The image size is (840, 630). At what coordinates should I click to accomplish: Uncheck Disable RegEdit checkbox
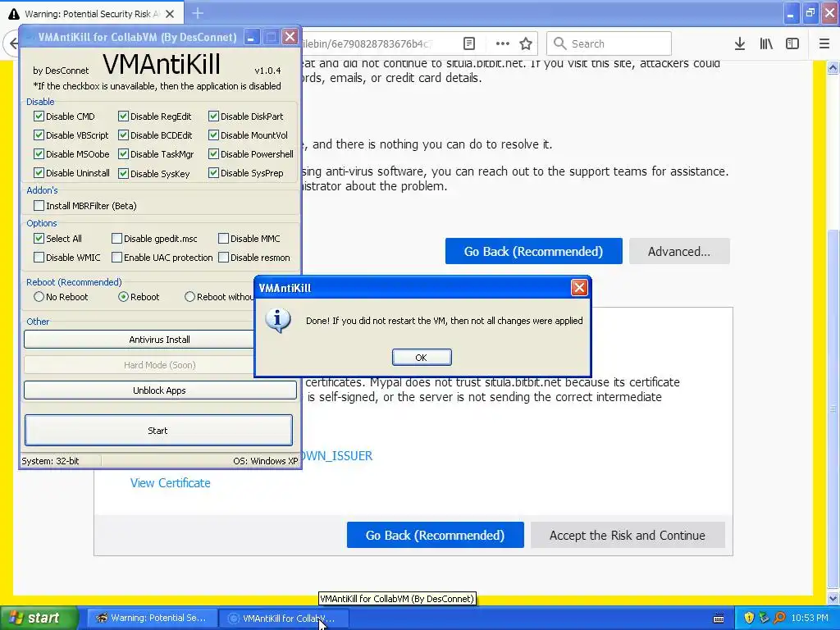[x=123, y=116]
